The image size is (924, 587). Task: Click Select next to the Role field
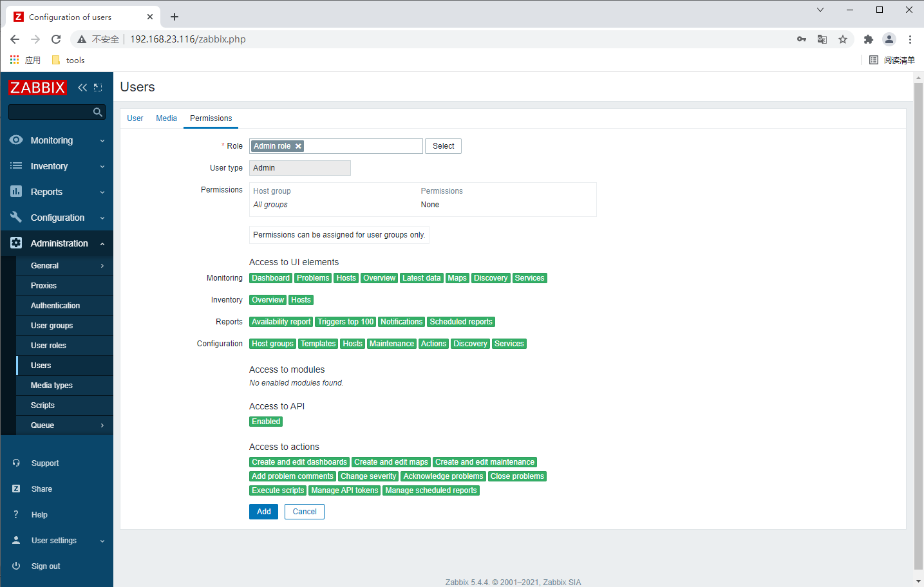[x=442, y=145]
